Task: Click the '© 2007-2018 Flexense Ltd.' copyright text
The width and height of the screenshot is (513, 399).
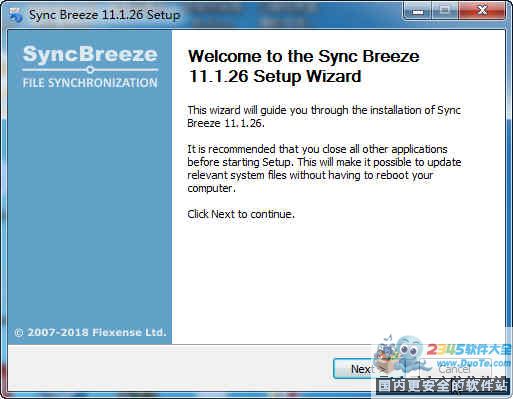Action: coord(90,332)
